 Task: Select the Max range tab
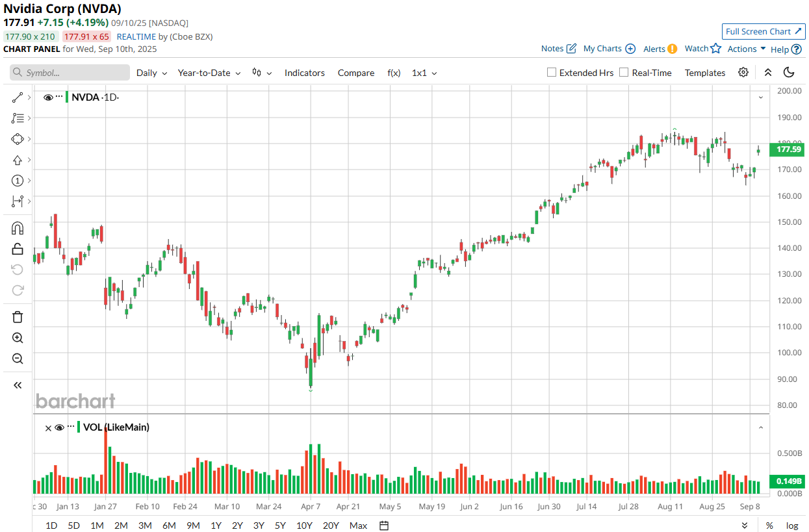coord(358,526)
